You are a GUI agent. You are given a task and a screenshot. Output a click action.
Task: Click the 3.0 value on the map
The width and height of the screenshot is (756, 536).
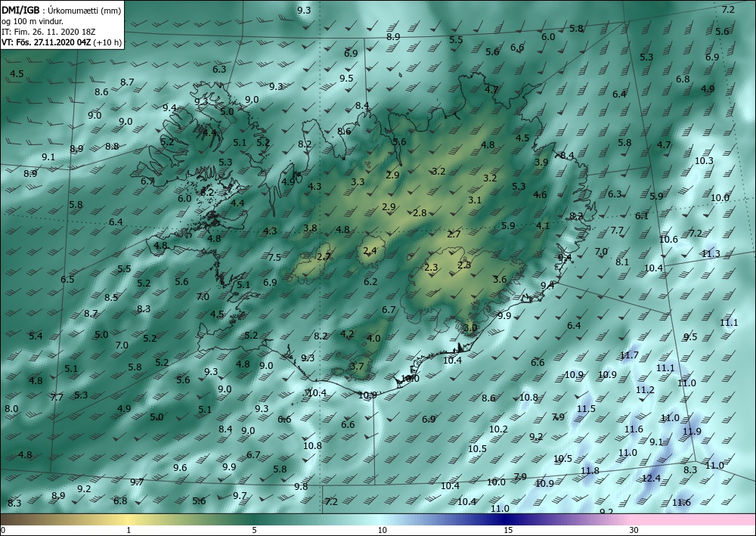coord(470,328)
